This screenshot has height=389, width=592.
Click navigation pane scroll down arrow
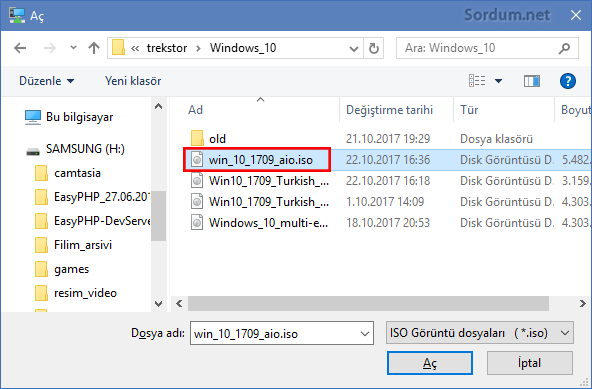(159, 303)
